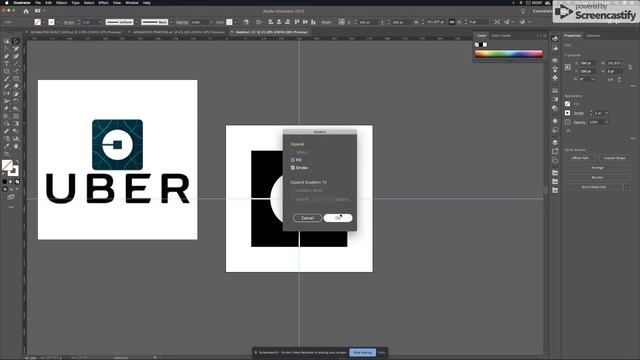Open the Start Global Edit options arrow
The width and height of the screenshot is (640, 360).
tap(626, 187)
